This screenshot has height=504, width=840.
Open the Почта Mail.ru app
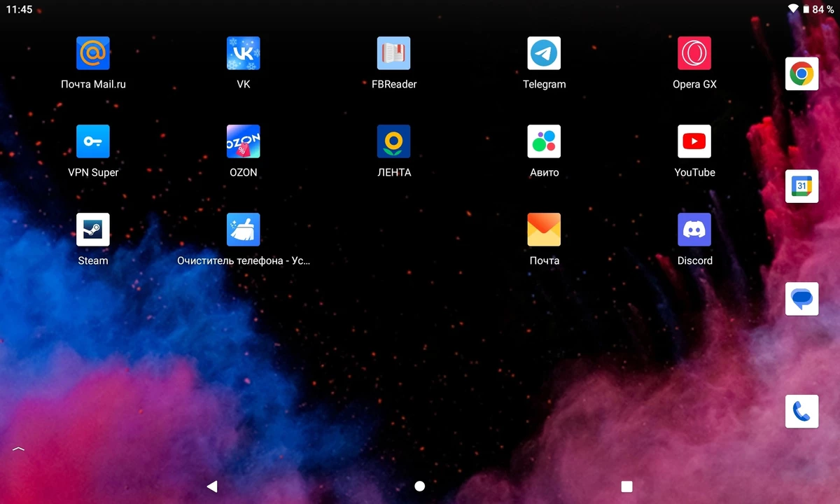click(93, 54)
